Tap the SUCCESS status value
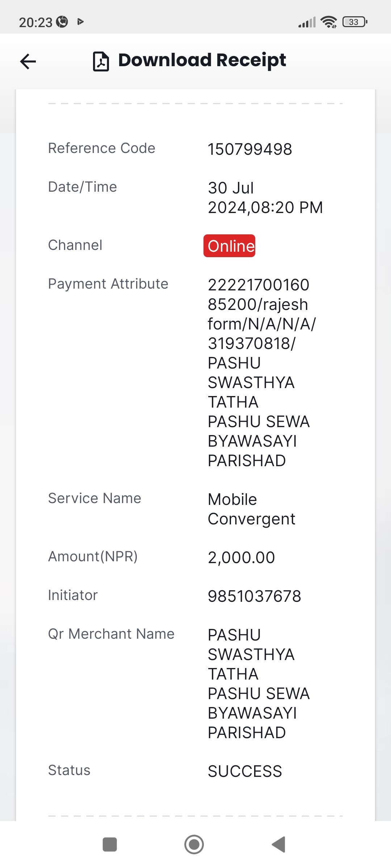391x868 pixels. (245, 771)
